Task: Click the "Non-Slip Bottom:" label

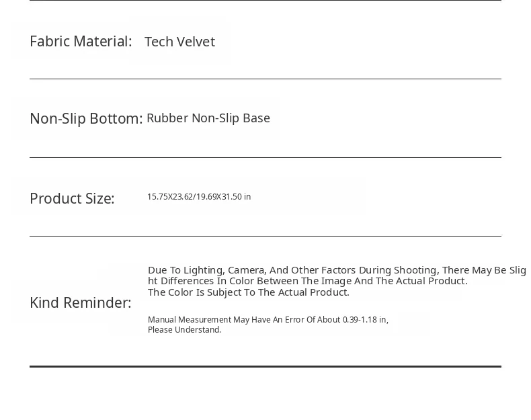Action: [x=86, y=119]
